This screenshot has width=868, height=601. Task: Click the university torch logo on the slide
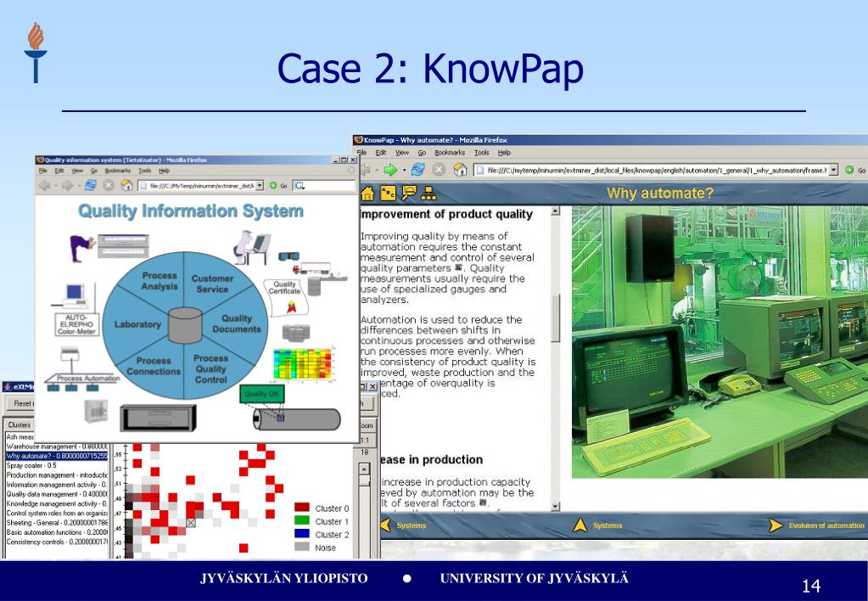[36, 53]
